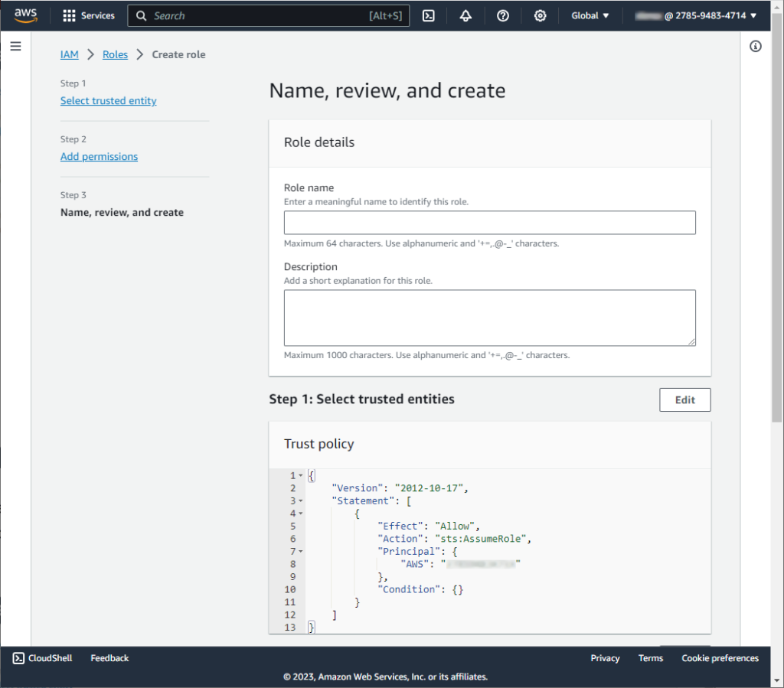Open the notifications bell
Viewport: 784px width, 688px height.
pyautogui.click(x=465, y=15)
